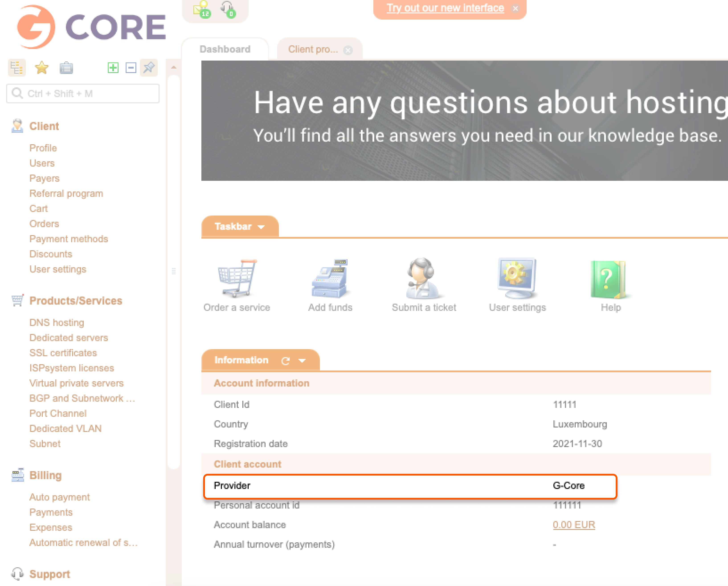Switch to the Dashboard tab
Image resolution: width=728 pixels, height=586 pixels.
pos(225,49)
